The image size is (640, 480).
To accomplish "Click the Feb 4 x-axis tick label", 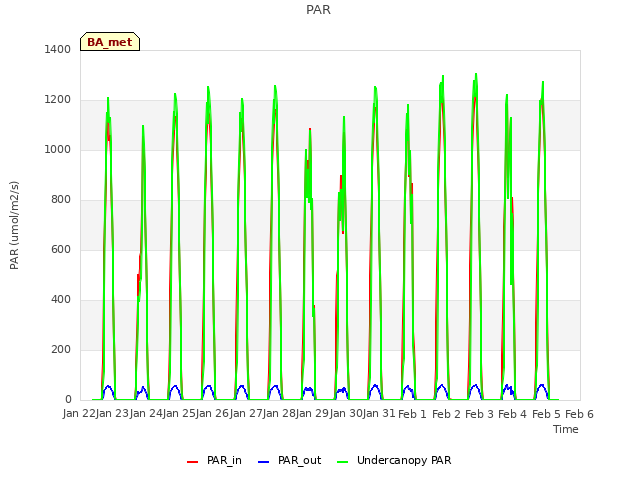I will 512,414.
